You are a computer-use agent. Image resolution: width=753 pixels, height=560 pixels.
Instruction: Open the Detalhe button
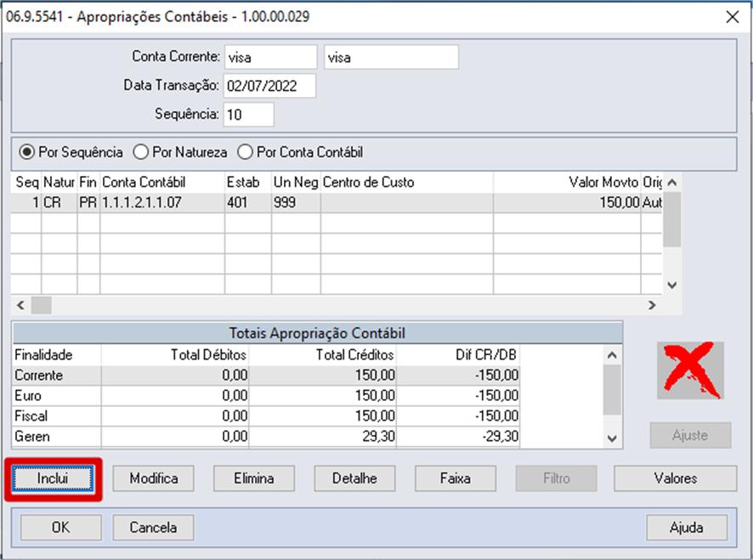point(354,478)
